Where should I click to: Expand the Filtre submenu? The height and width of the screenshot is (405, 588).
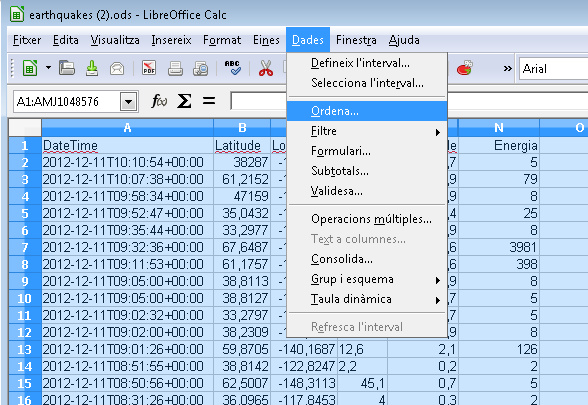[367, 131]
